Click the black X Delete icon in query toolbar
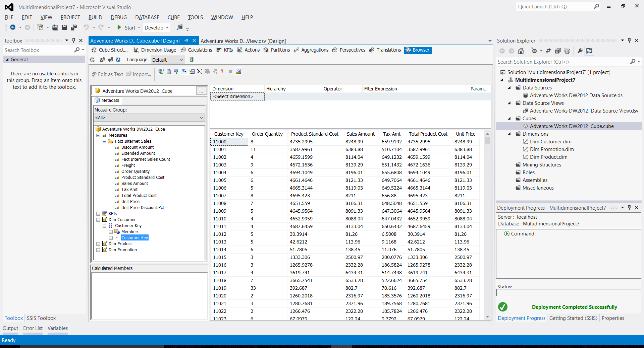This screenshot has height=348, width=644. point(199,71)
